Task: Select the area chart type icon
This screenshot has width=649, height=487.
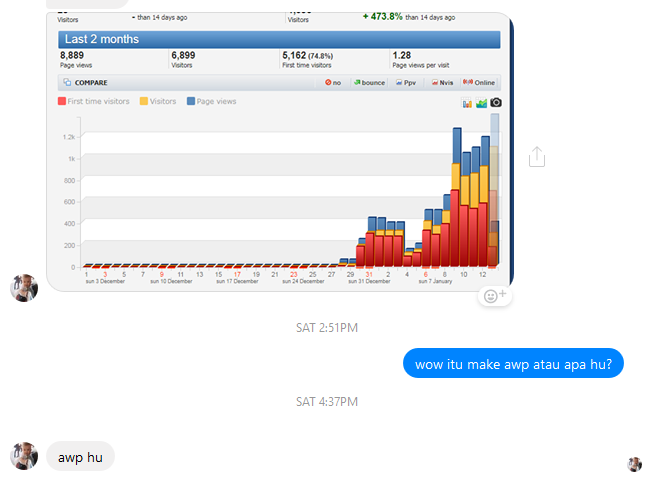Action: (481, 102)
